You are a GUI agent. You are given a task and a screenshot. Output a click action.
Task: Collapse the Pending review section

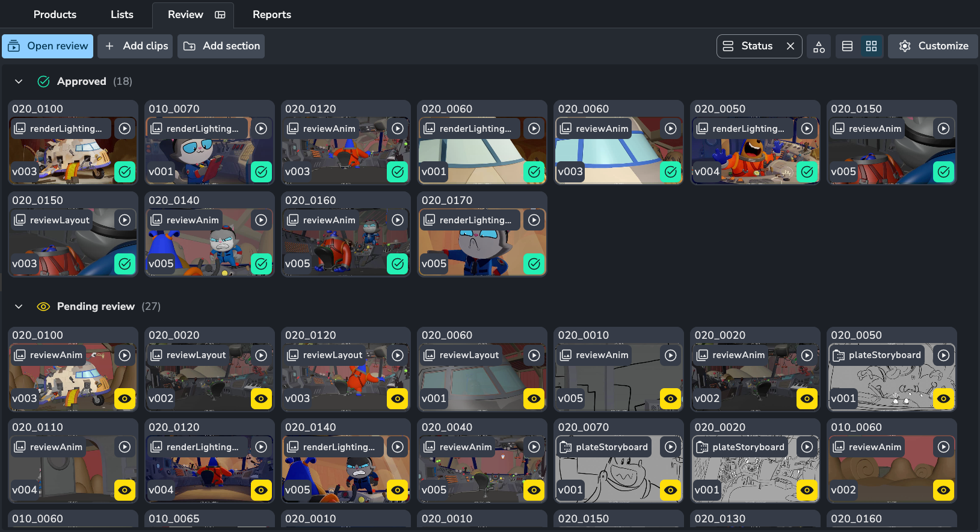click(19, 306)
